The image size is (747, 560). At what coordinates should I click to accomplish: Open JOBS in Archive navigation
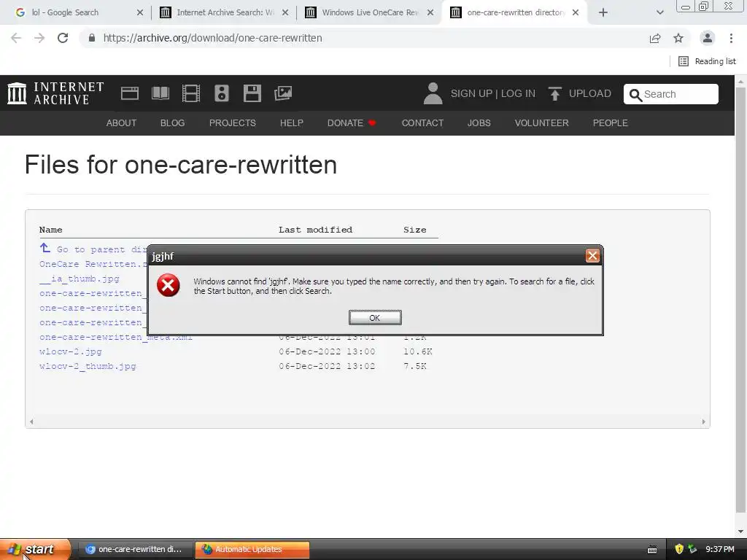479,122
